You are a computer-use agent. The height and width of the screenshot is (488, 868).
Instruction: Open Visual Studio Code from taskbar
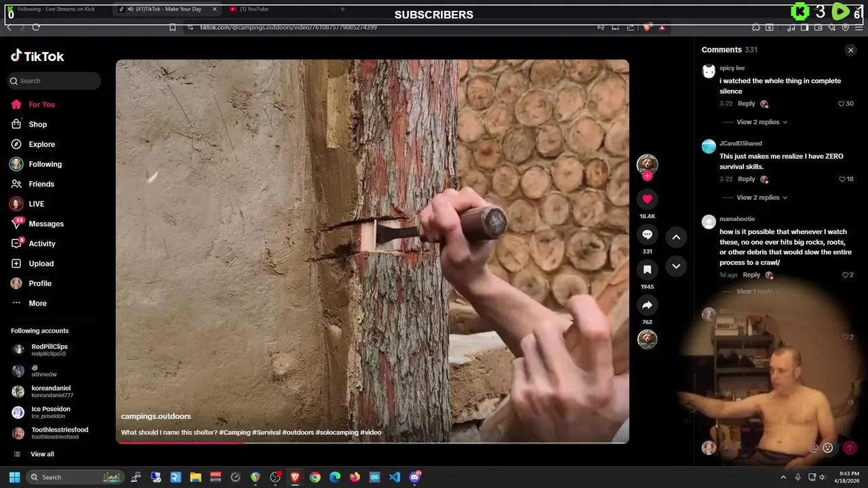click(395, 477)
